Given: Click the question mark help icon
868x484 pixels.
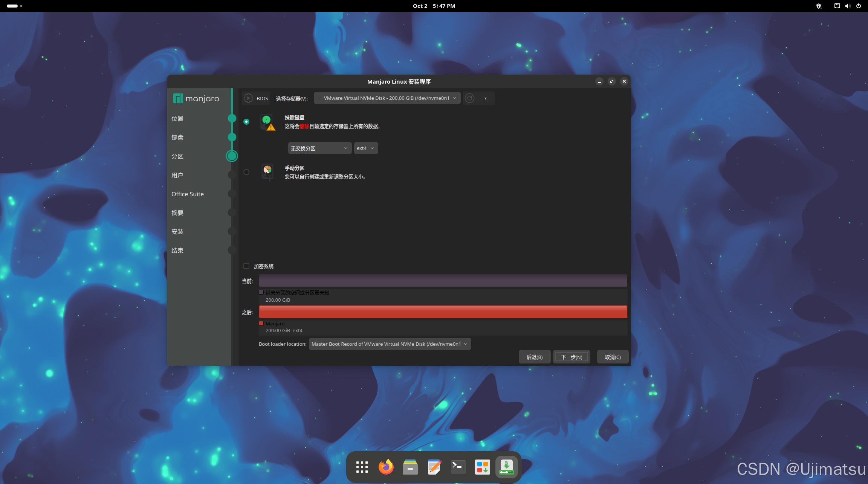Looking at the screenshot, I should point(485,98).
